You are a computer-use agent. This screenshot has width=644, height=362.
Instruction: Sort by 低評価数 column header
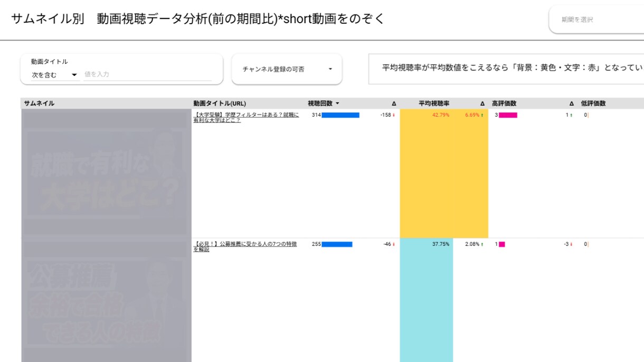point(593,103)
